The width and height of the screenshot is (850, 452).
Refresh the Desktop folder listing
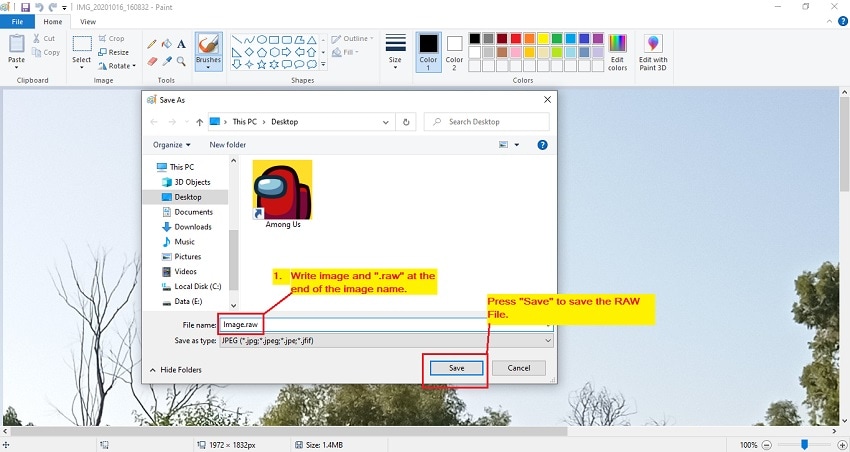point(406,122)
